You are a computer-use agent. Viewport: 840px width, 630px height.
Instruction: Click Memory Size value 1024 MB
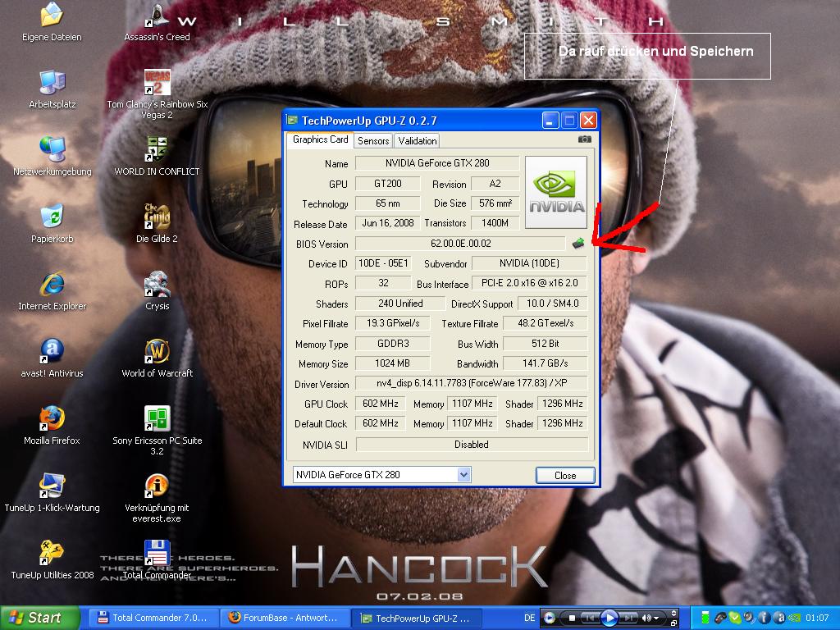[x=393, y=363]
